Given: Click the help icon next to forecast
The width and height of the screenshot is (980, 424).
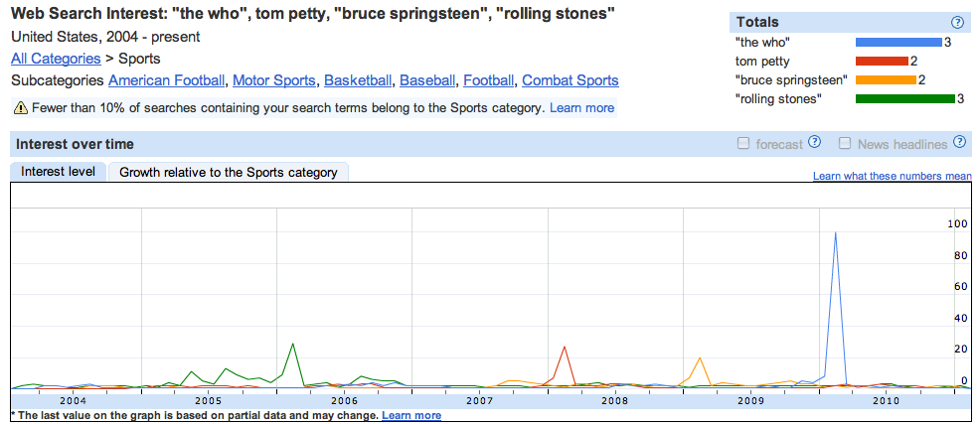Looking at the screenshot, I should coord(815,143).
